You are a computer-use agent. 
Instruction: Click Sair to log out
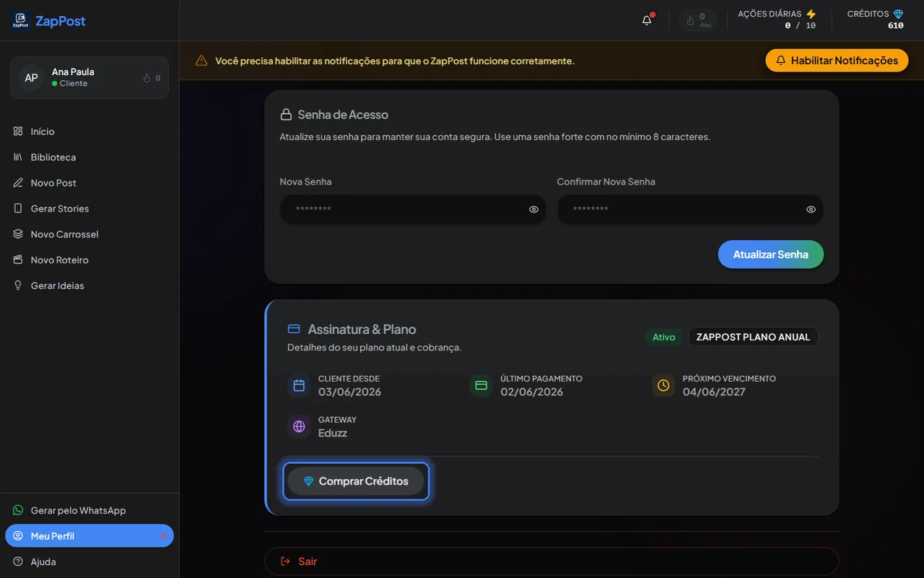click(x=552, y=561)
